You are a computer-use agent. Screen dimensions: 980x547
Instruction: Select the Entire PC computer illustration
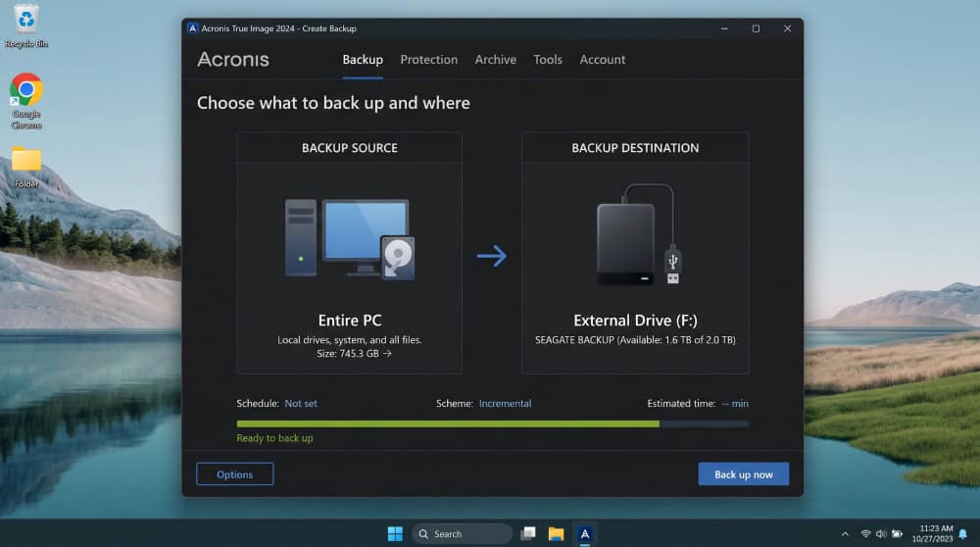click(x=350, y=239)
